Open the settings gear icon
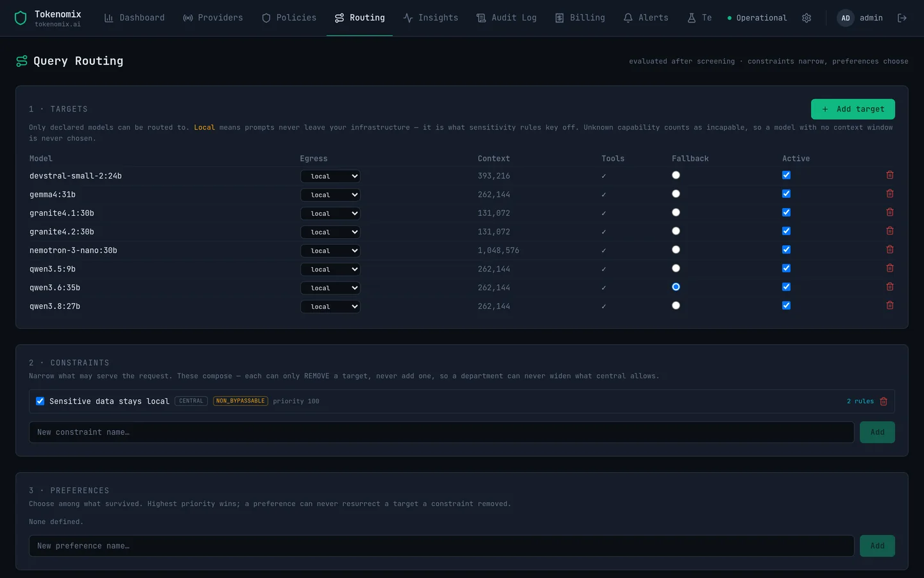The width and height of the screenshot is (924, 578). click(807, 18)
